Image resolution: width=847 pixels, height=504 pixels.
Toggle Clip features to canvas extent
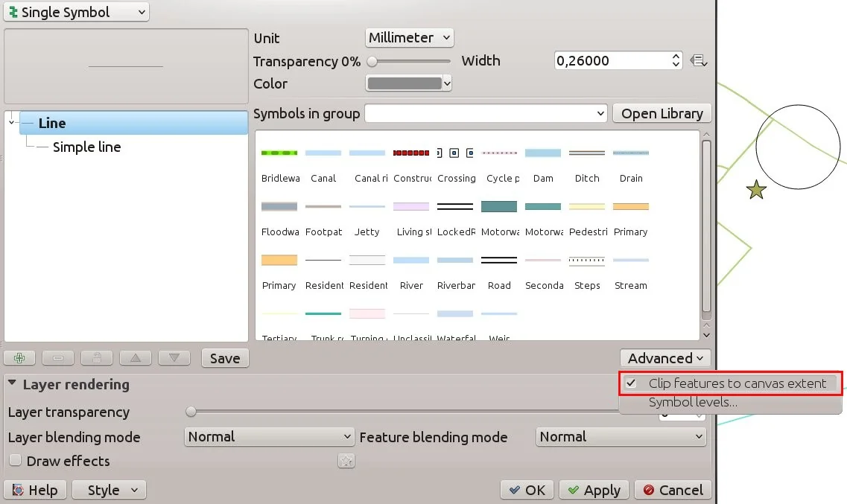730,383
